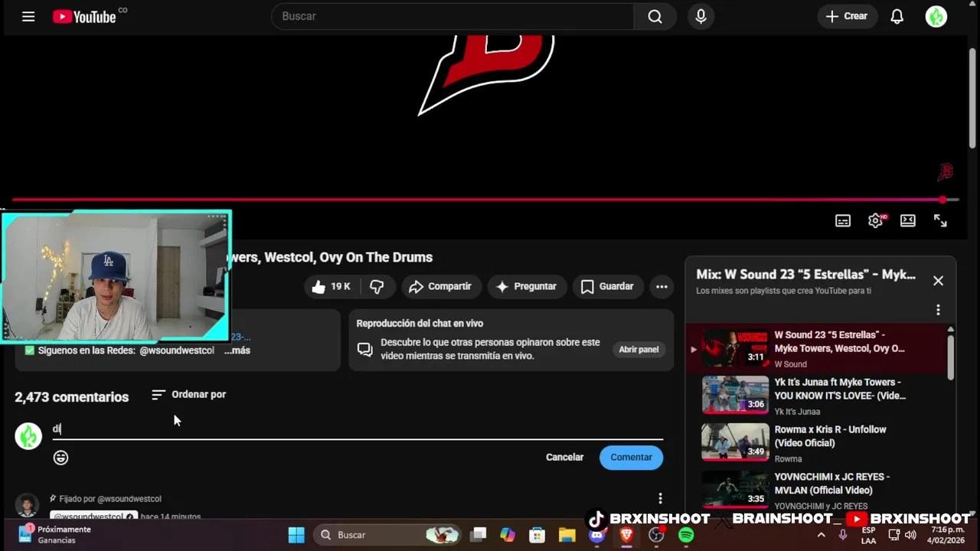Like the video with 19 K thumbs up

(x=331, y=286)
